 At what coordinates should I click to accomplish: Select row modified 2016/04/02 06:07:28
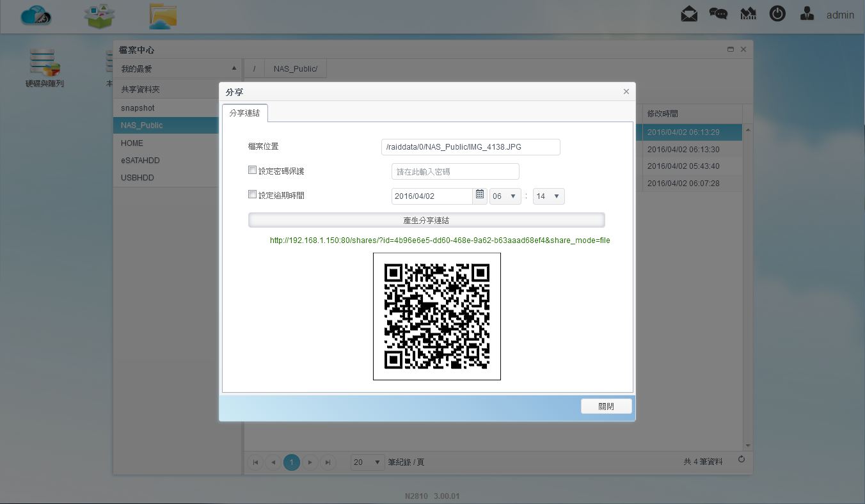pos(692,184)
